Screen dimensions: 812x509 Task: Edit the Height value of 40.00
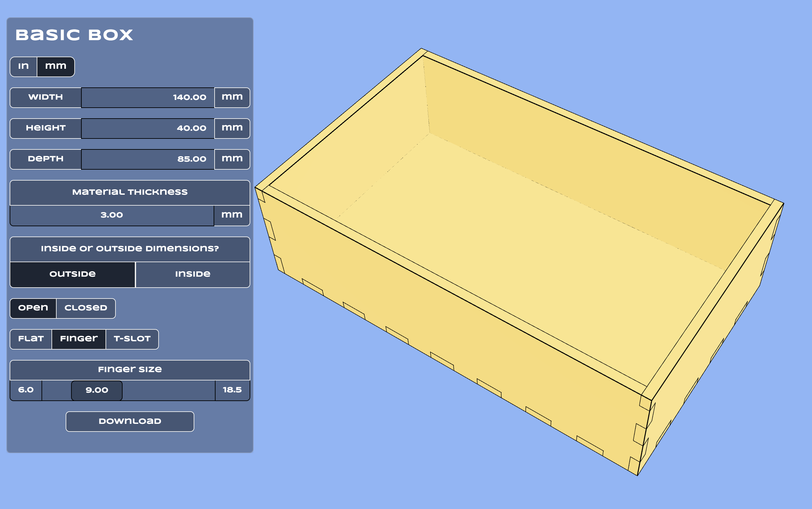click(148, 128)
